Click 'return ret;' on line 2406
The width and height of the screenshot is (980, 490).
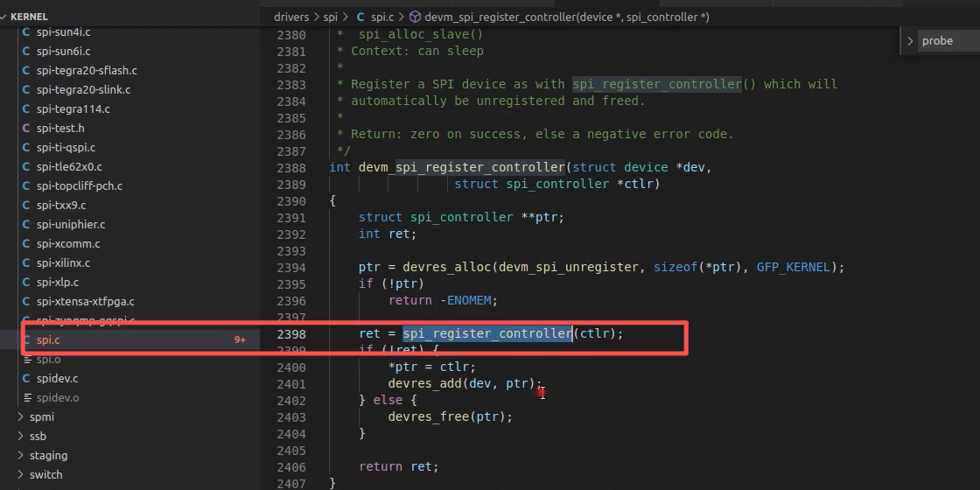(x=399, y=467)
